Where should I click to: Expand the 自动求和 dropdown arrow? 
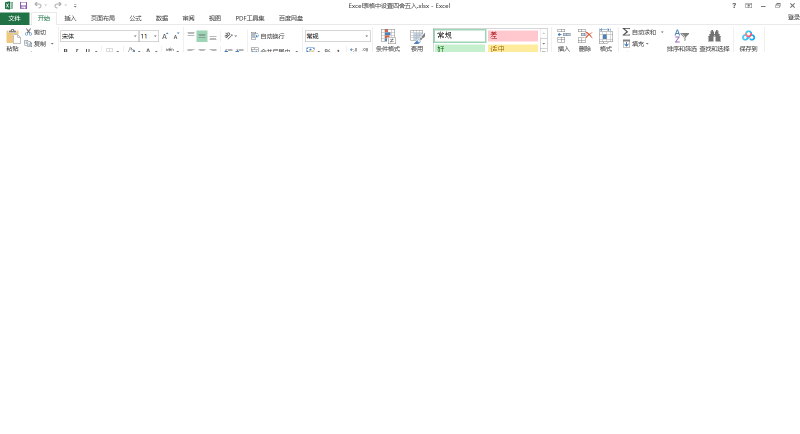(662, 32)
